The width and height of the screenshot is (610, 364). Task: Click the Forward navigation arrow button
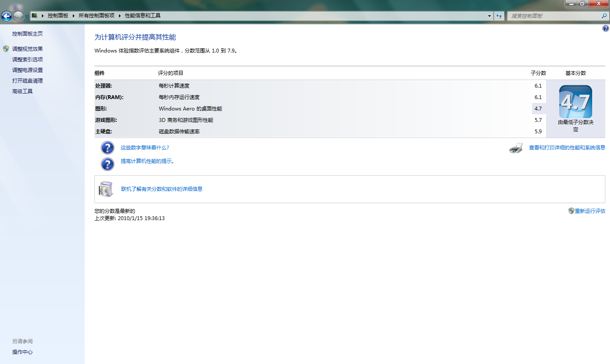(x=18, y=16)
